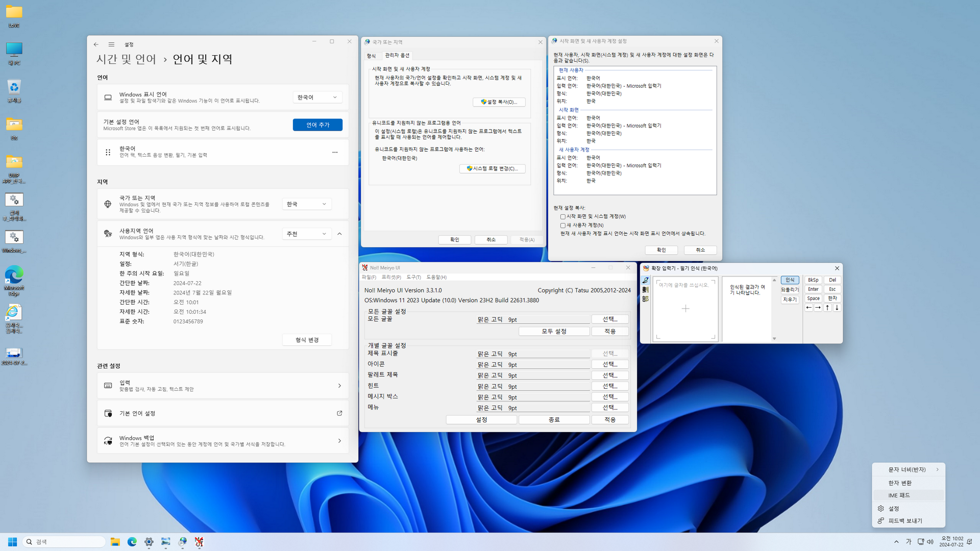
Task: Enable 시작 화면 및 시스템 계정 checkbox
Action: pos(563,217)
